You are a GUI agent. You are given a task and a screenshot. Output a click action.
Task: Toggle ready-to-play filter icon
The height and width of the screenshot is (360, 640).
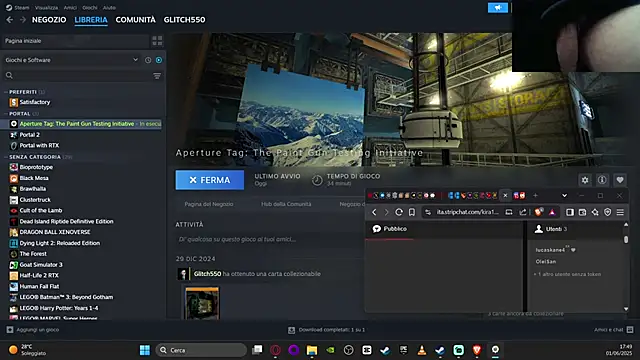(159, 60)
